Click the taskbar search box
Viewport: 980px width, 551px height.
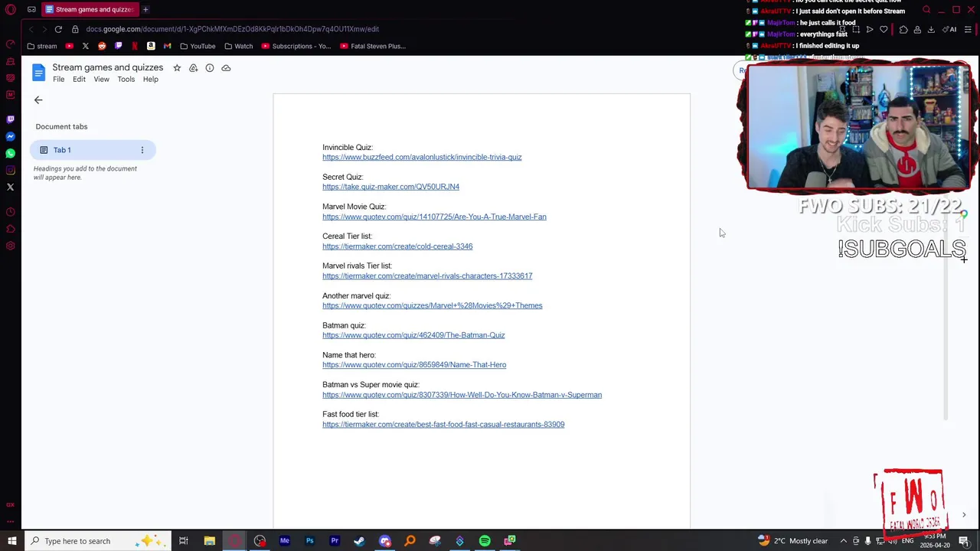(x=97, y=541)
